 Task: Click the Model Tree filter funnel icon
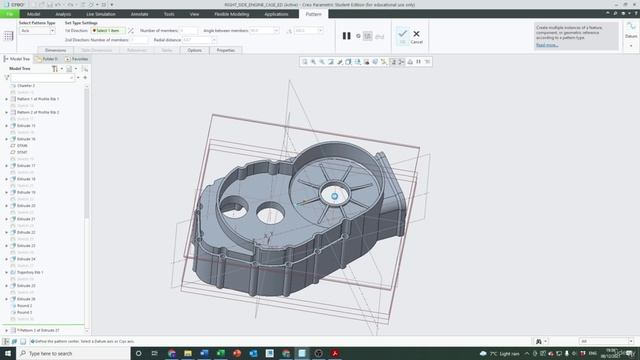point(7,77)
